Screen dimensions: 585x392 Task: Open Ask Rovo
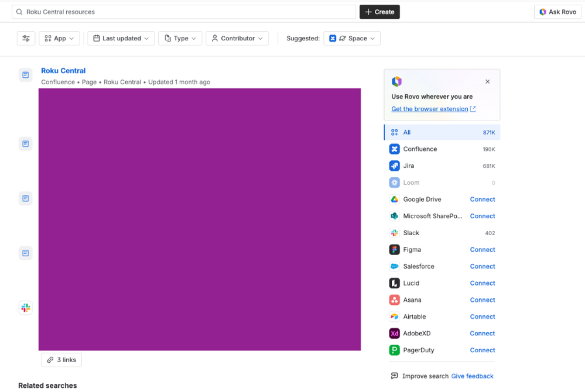coord(557,12)
